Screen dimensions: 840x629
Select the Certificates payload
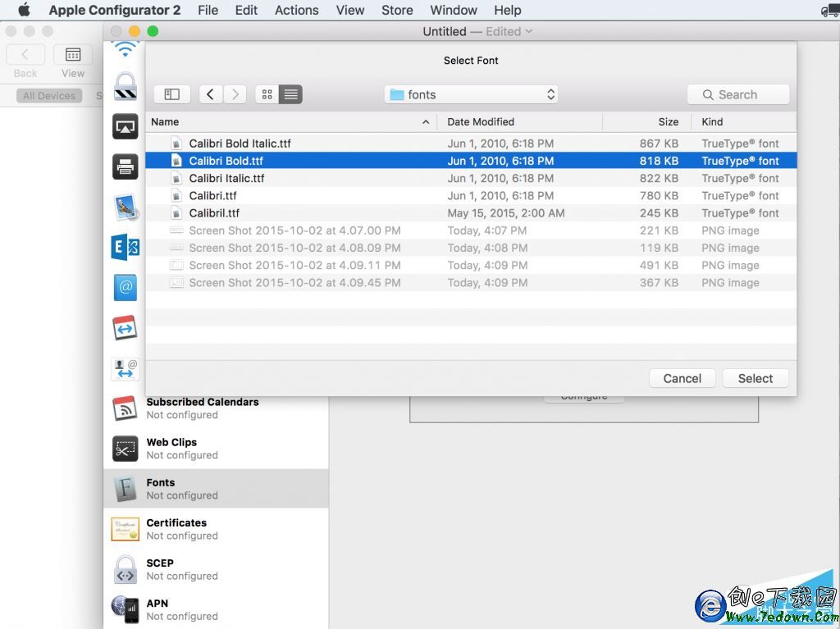[176, 529]
